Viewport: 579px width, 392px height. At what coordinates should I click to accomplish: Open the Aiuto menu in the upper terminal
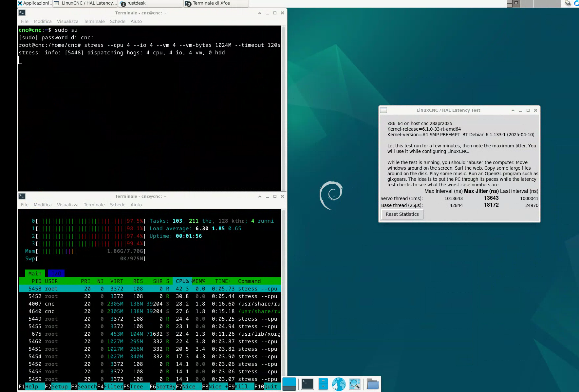[136, 21]
